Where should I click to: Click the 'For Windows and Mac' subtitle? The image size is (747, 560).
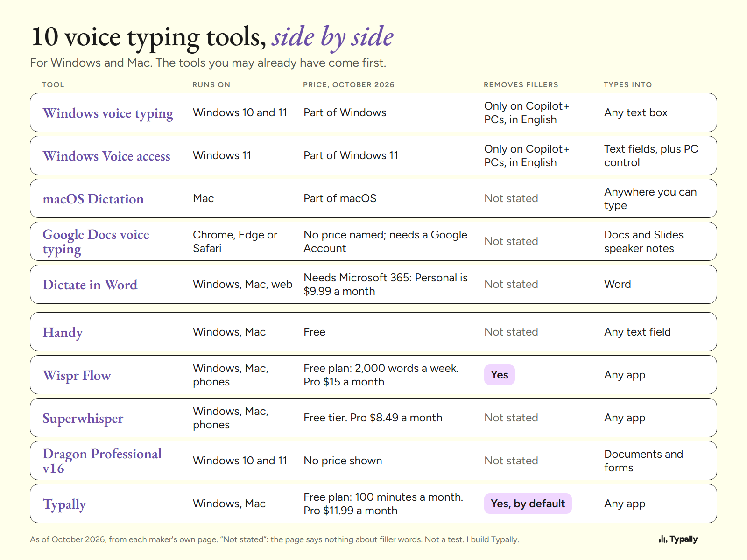(208, 63)
